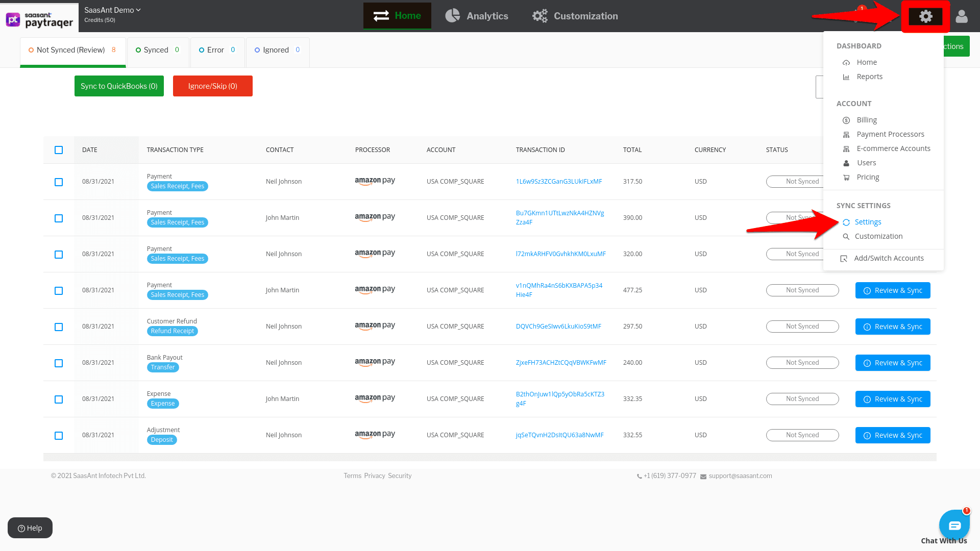The width and height of the screenshot is (980, 551).
Task: Click the Home cloud icon in Dashboard menu
Action: pos(846,63)
